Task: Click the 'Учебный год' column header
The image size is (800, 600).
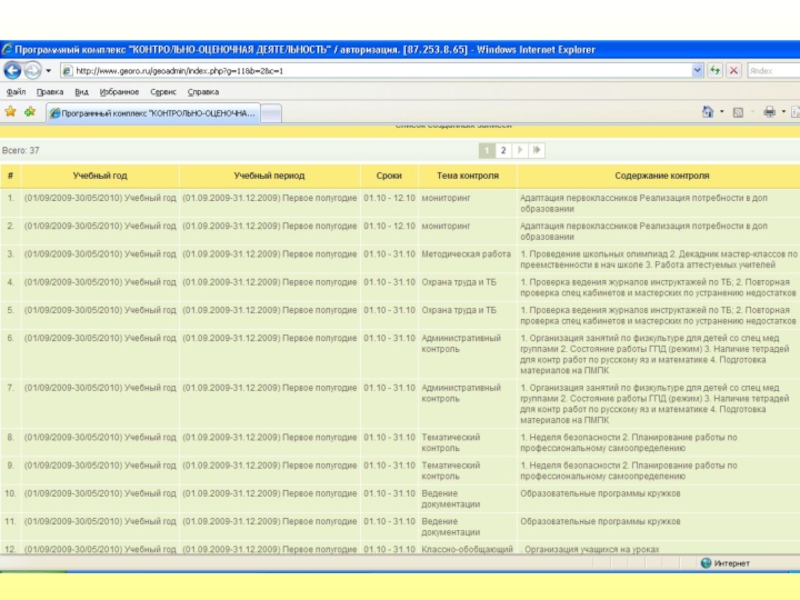Action: coord(100,176)
